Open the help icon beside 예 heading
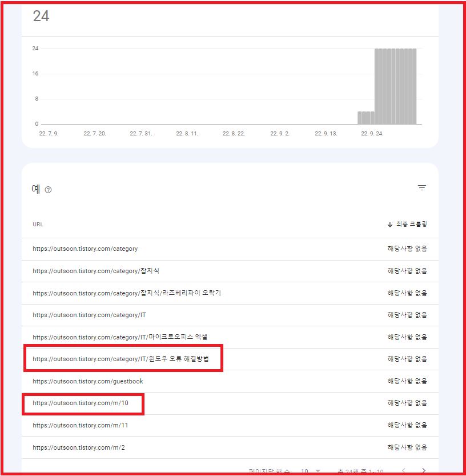The image size is (466, 476). (x=48, y=190)
